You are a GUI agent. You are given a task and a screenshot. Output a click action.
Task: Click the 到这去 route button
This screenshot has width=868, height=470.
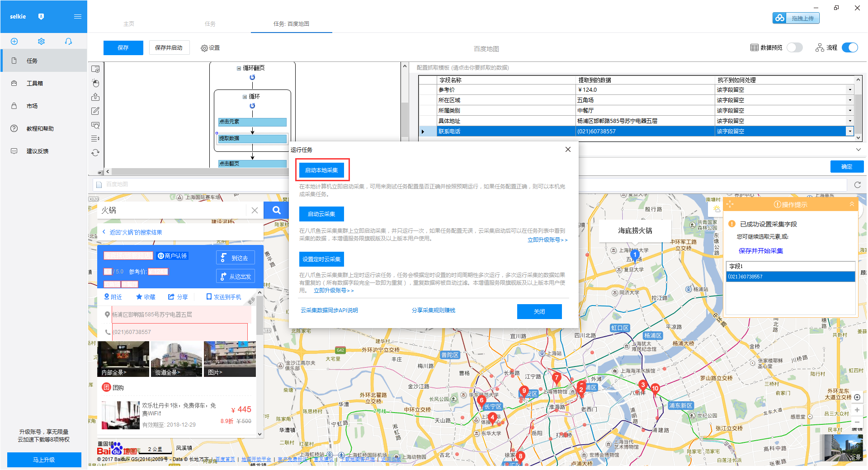coord(235,258)
